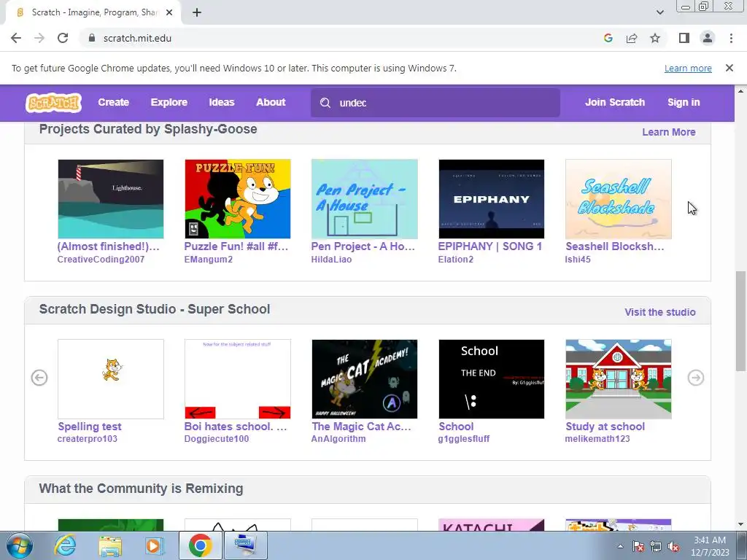Reload the page
This screenshot has height=560, width=747.
(x=63, y=38)
